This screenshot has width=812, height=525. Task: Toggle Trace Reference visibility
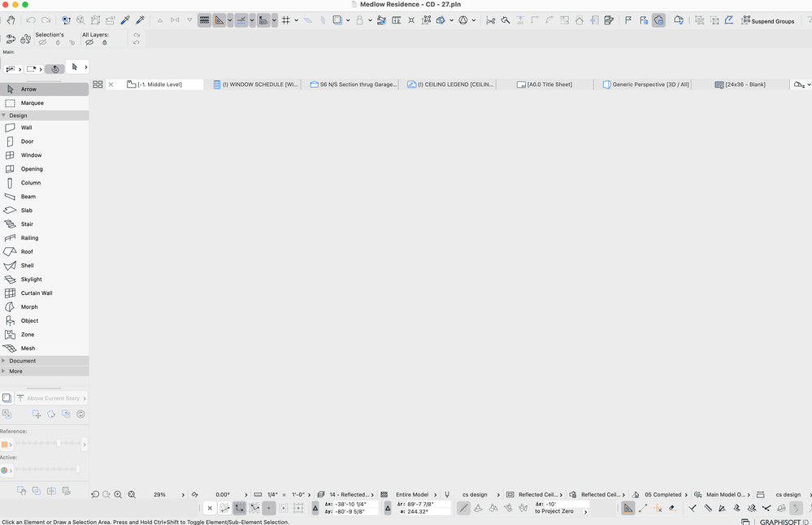7,398
